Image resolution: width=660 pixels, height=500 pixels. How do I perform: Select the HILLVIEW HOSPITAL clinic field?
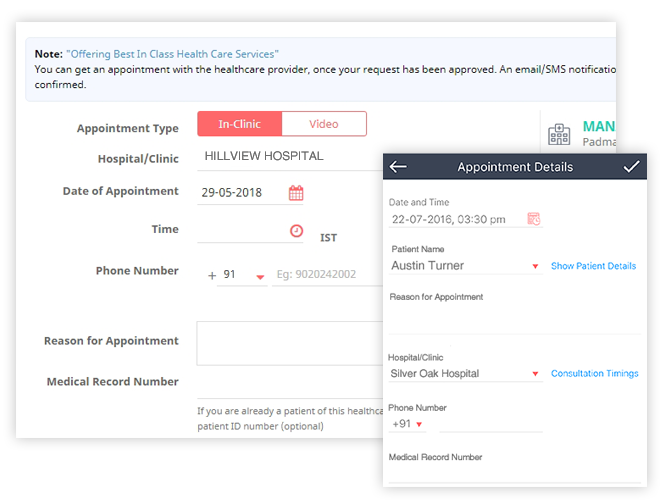[290, 157]
